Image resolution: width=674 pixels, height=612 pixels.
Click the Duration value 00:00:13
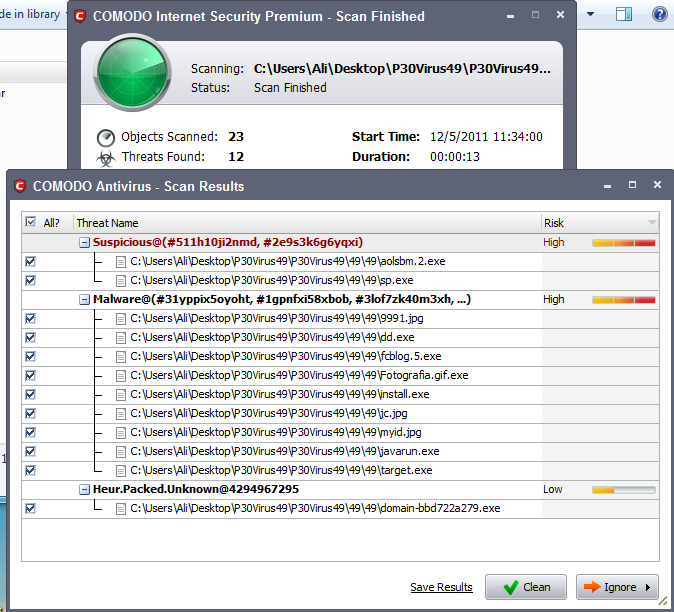point(455,156)
